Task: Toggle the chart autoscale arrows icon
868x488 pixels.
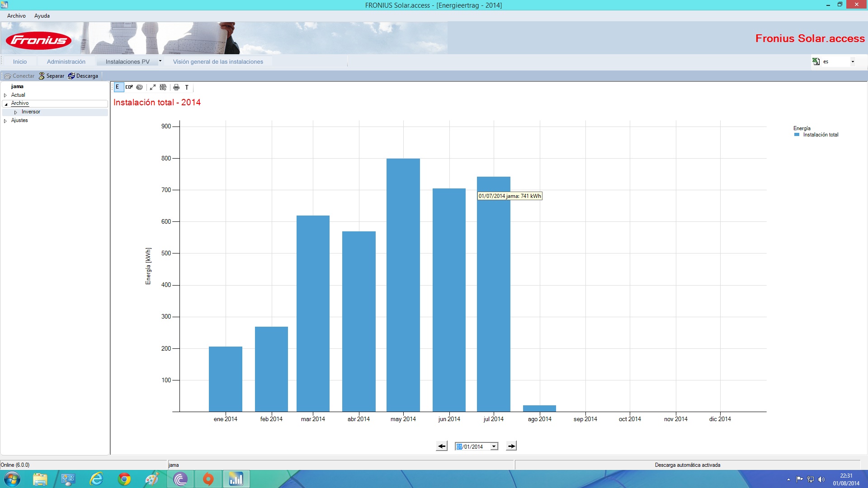Action: [153, 87]
